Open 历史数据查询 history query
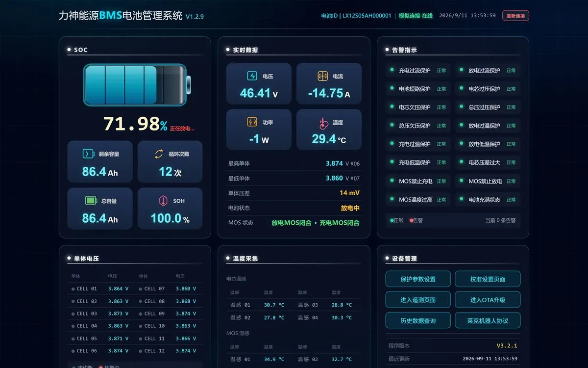Image resolution: width=588 pixels, height=368 pixels. [x=418, y=320]
